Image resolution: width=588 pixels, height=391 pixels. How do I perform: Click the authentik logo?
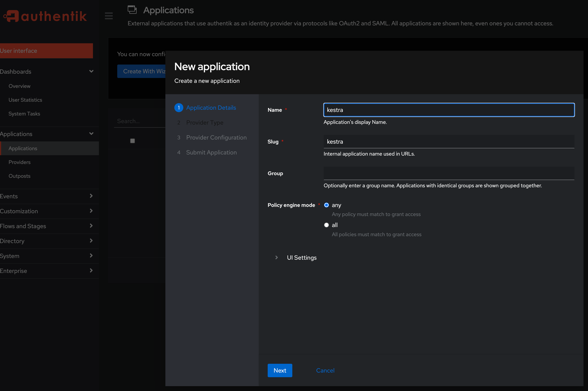(45, 16)
